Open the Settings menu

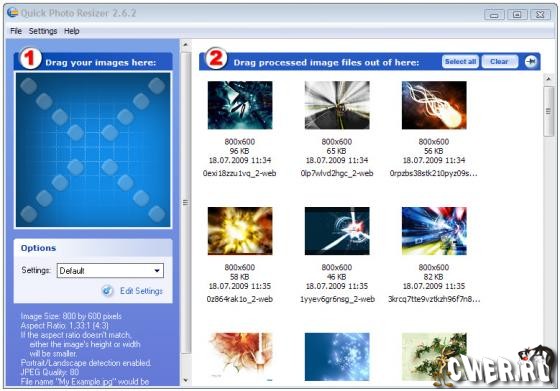click(43, 31)
